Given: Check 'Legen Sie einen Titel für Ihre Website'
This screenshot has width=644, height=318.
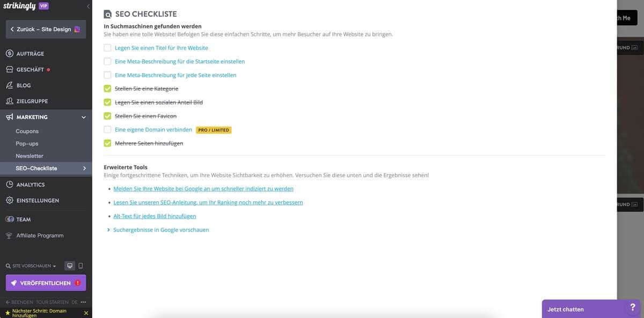Looking at the screenshot, I should 107,47.
